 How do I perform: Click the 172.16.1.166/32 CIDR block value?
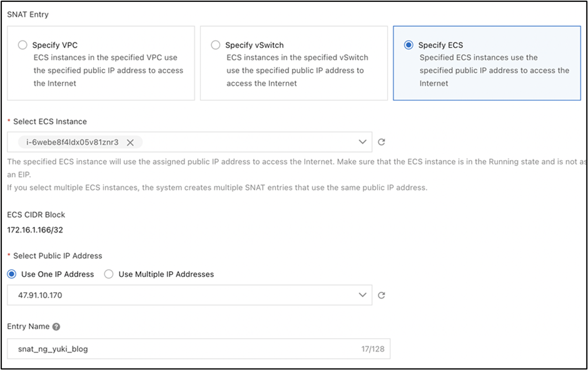tap(35, 230)
